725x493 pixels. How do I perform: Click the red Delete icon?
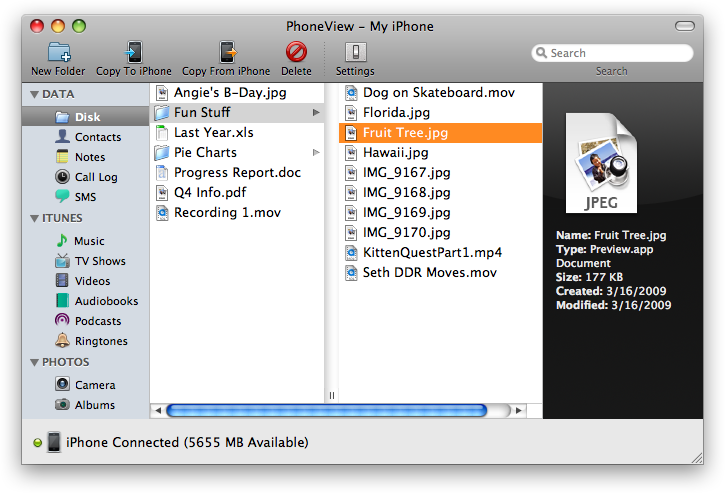(x=296, y=52)
